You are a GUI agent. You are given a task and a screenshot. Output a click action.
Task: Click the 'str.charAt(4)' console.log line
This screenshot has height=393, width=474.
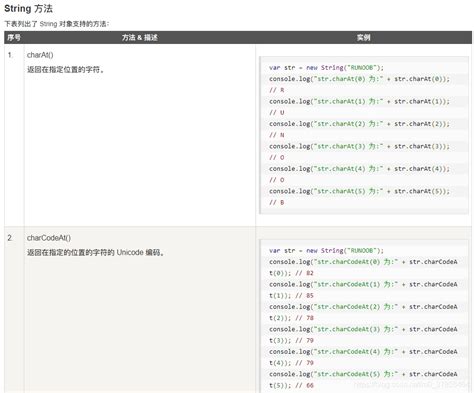pos(359,169)
